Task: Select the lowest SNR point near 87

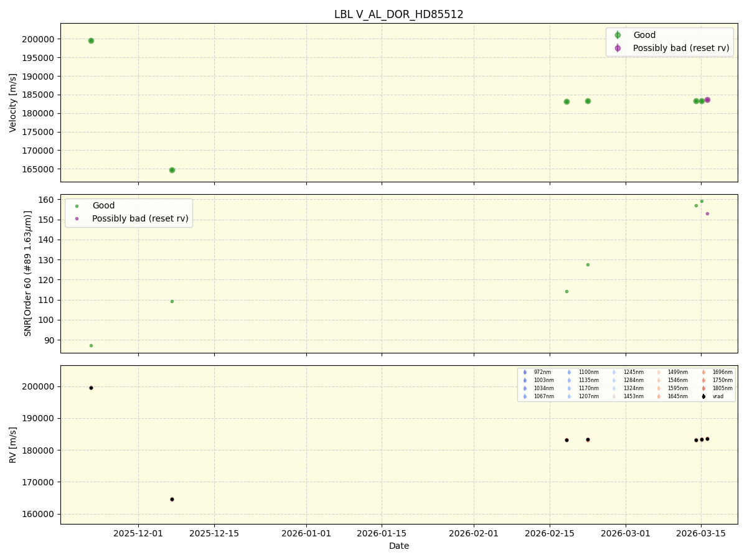Action: coord(91,345)
